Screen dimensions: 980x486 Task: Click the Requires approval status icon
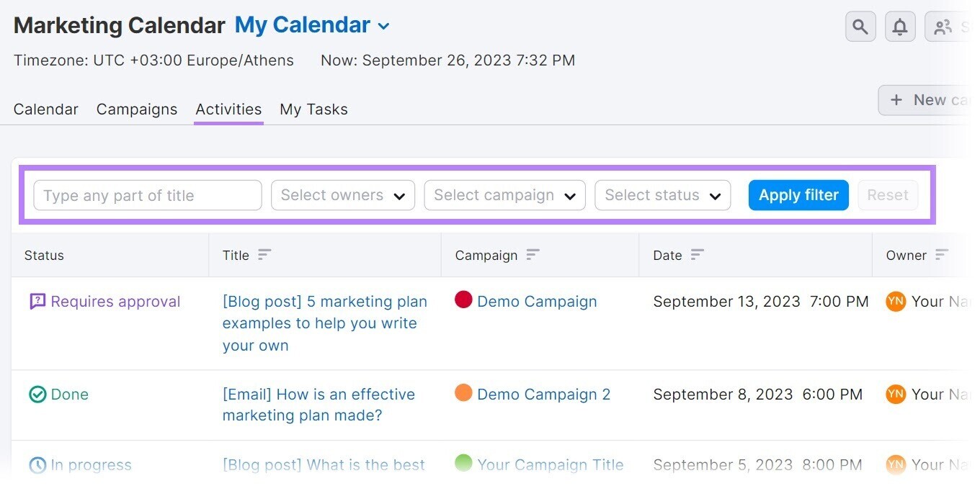pos(37,302)
